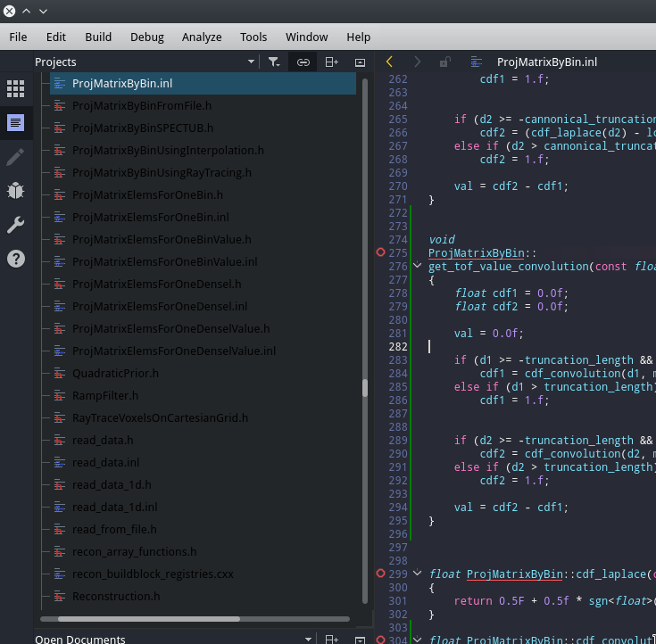Open the Projects view selector dropdown
Viewport: 656px width, 644px height.
point(251,62)
